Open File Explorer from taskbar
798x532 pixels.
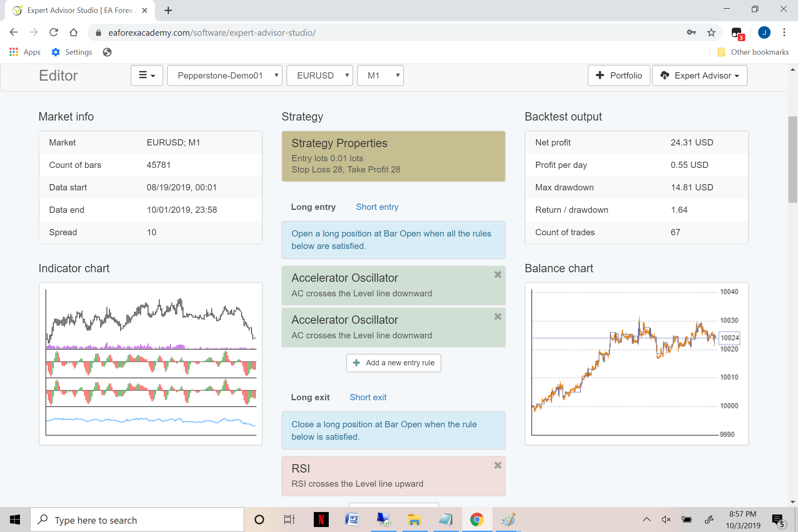pos(414,520)
